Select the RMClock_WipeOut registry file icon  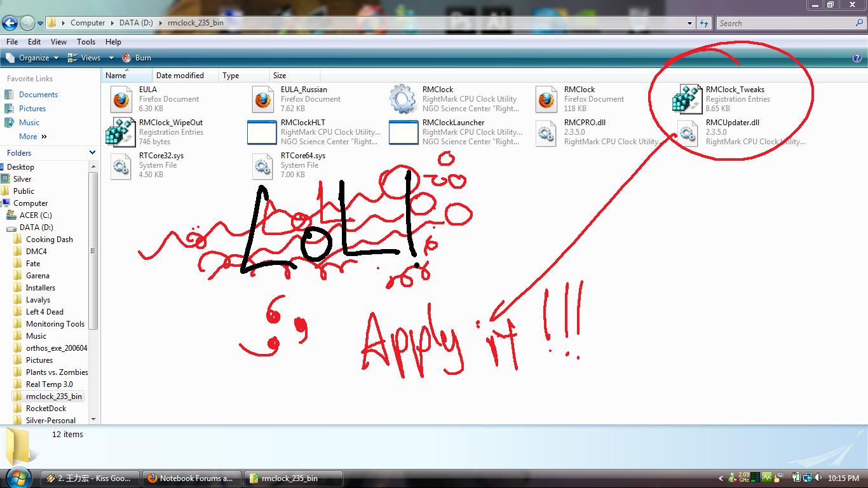121,132
